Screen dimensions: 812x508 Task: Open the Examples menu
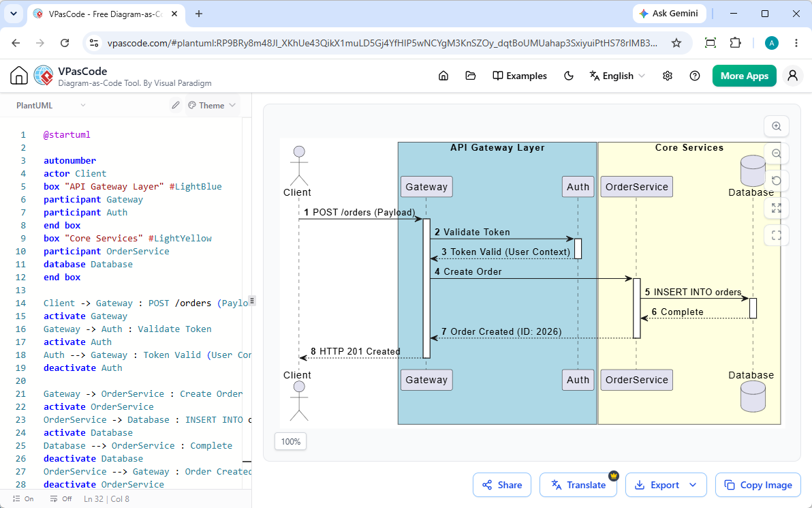519,76
